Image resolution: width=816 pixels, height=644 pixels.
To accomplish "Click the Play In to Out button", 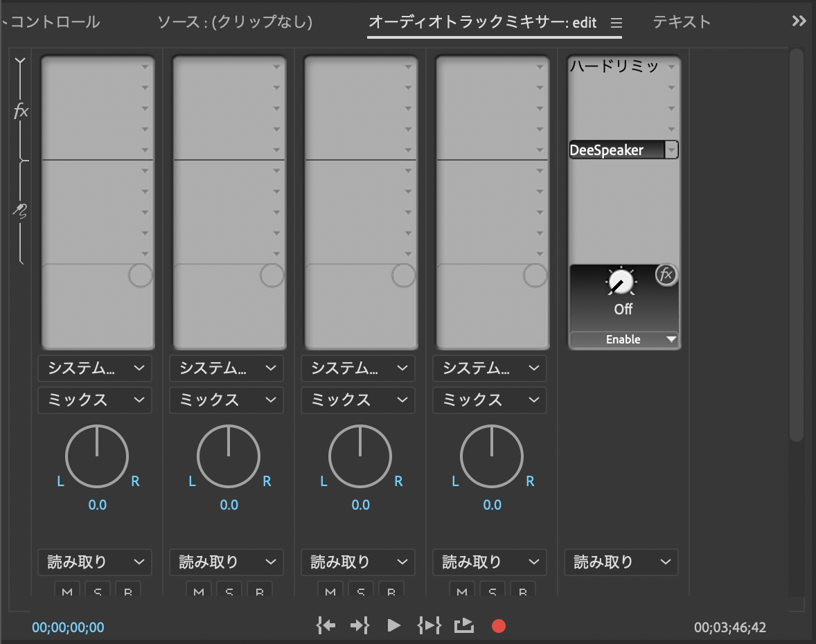I will pyautogui.click(x=429, y=625).
